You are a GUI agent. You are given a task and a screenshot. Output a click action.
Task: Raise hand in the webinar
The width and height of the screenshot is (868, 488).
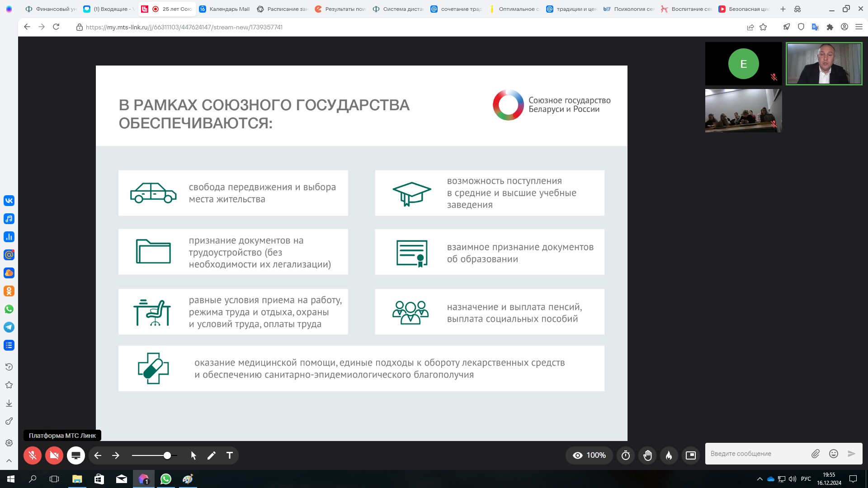pos(647,455)
